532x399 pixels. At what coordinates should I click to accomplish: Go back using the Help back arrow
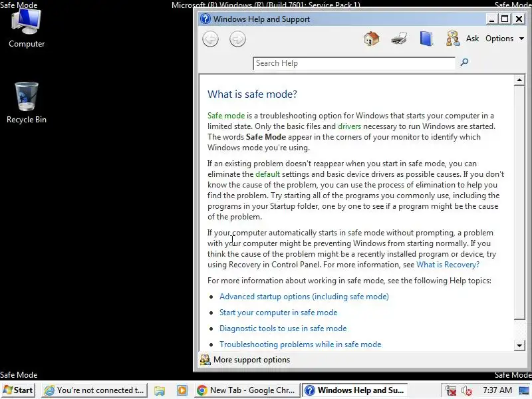click(x=210, y=39)
